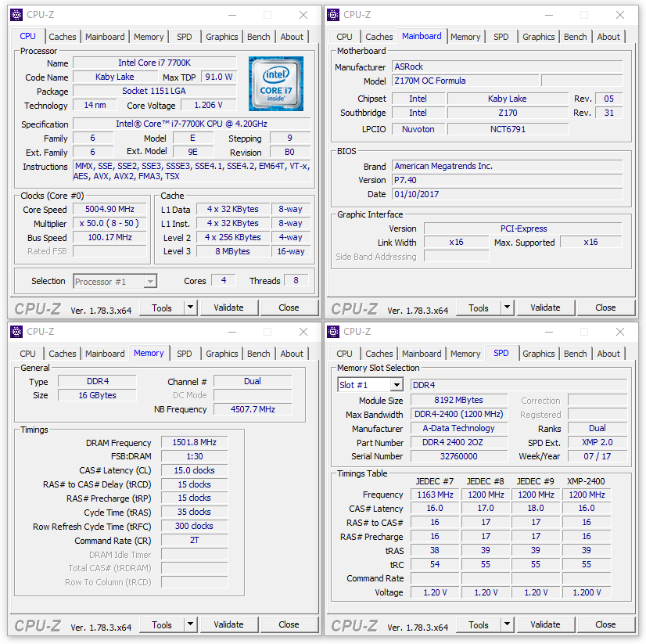This screenshot has height=644, width=646.
Task: Click the Close button in the Memory window
Action: (x=289, y=624)
